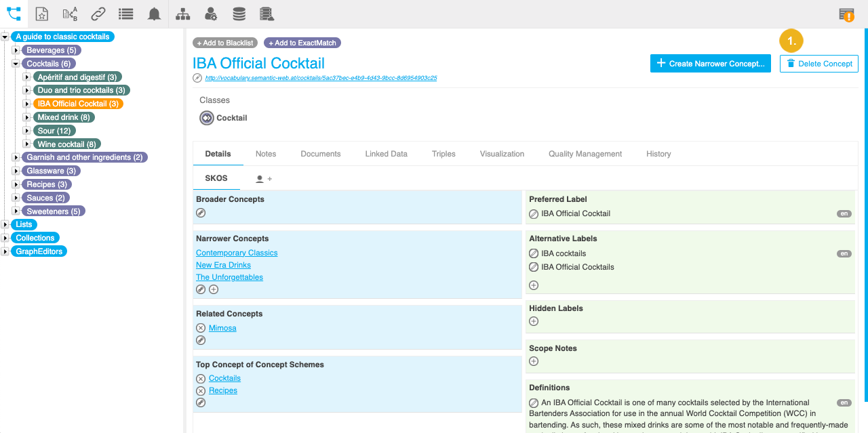Click Create Narrower Concept button
This screenshot has height=433, width=868.
(711, 64)
